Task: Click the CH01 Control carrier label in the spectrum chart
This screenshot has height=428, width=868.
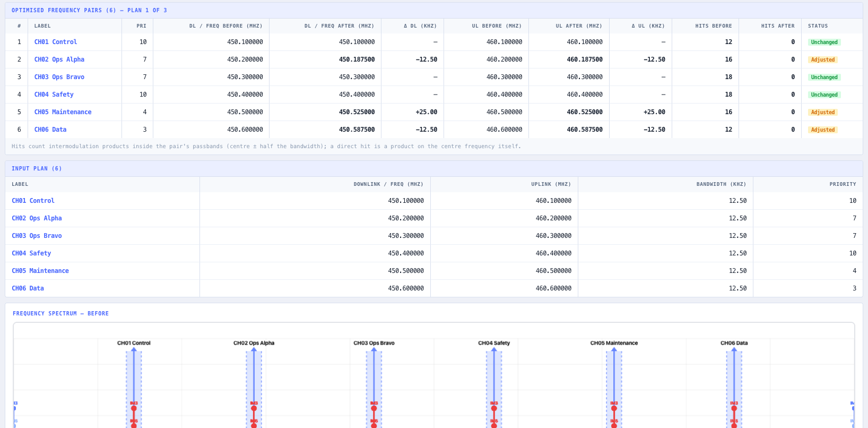Action: pos(134,343)
